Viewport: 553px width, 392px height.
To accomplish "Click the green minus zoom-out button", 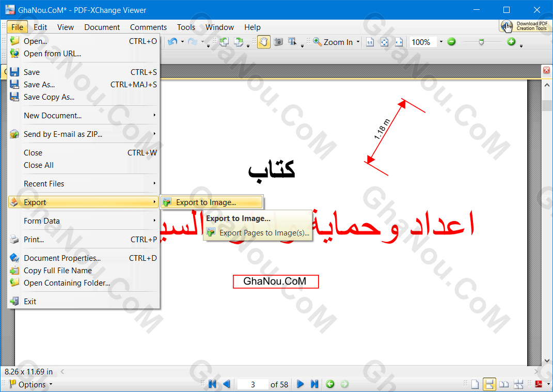I will [451, 42].
